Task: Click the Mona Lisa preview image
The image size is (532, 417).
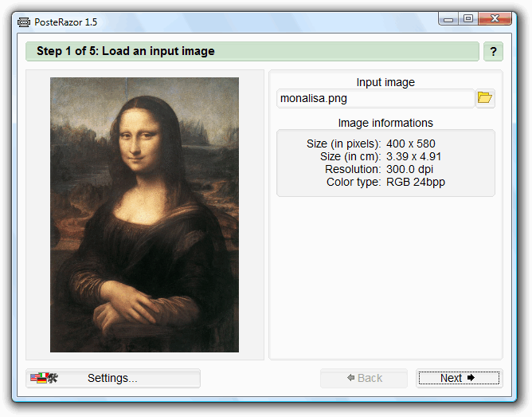Action: tap(144, 214)
